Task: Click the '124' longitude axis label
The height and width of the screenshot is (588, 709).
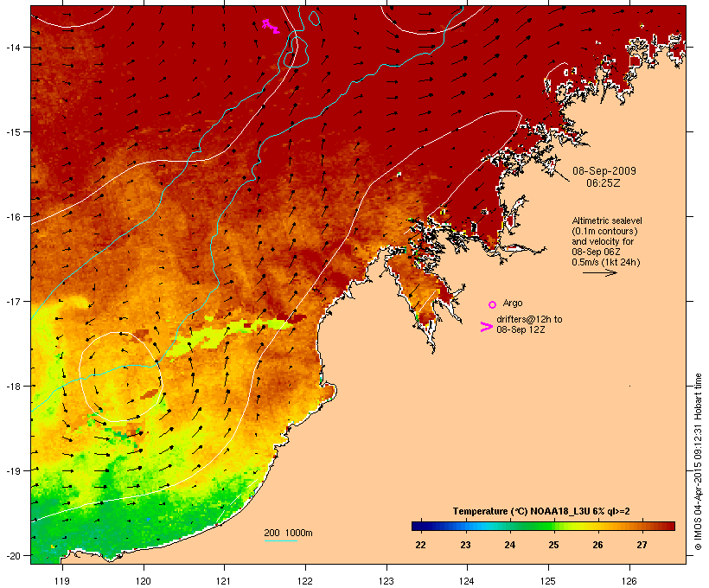Action: pyautogui.click(x=467, y=581)
